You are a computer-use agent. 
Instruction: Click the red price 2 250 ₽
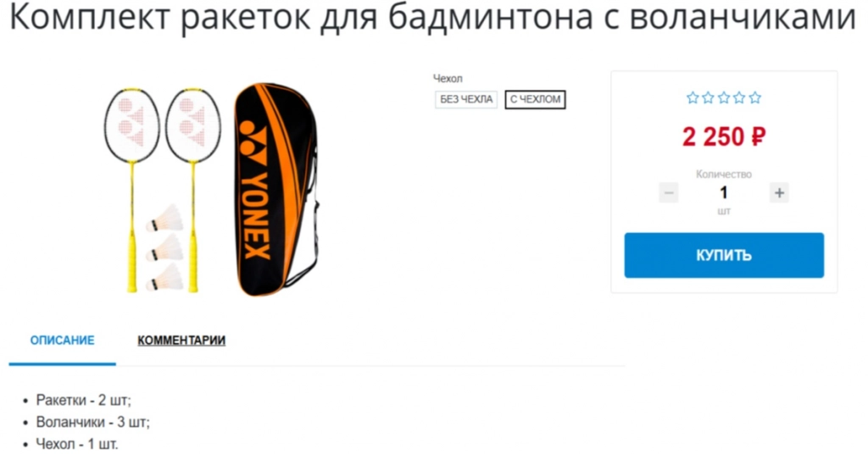pyautogui.click(x=724, y=136)
